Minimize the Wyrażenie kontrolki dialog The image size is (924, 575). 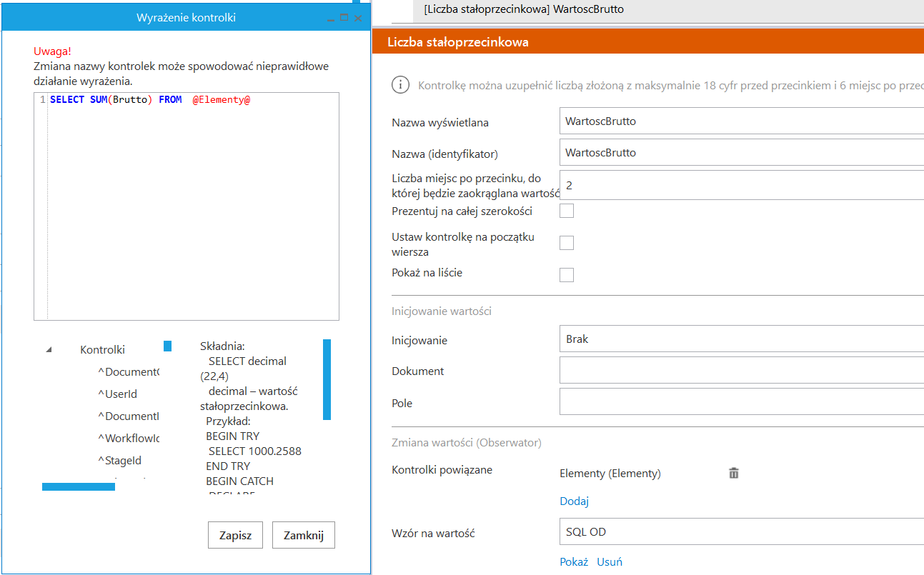331,18
